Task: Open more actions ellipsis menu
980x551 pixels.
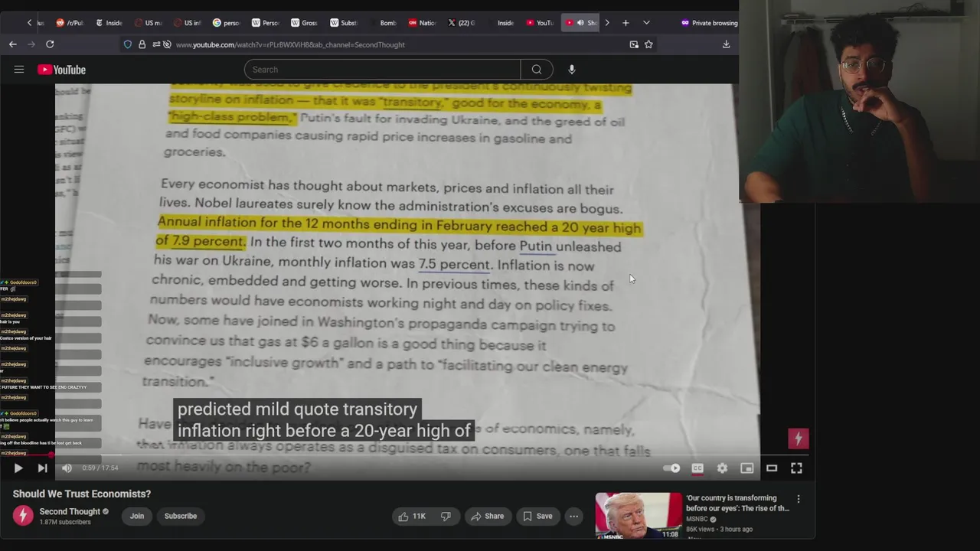Action: pos(573,517)
